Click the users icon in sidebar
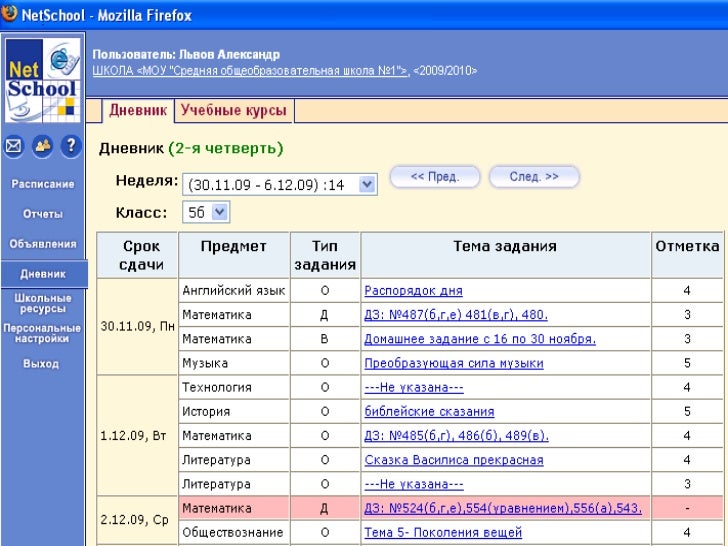The image size is (728, 546). pos(42,146)
